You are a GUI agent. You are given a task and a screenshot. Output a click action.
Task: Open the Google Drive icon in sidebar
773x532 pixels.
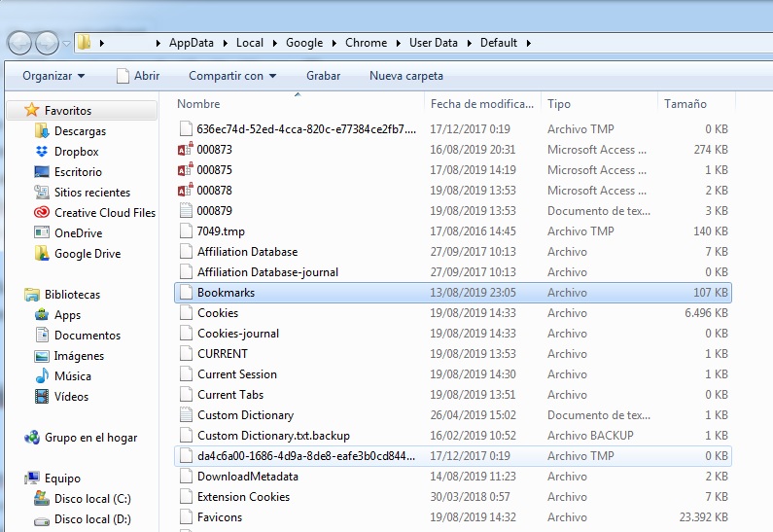[x=42, y=253]
